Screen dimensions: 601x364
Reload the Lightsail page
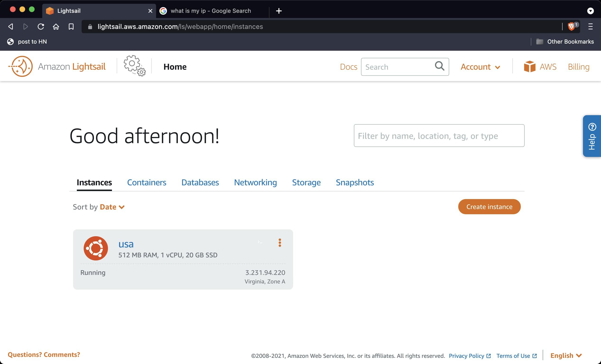(41, 26)
